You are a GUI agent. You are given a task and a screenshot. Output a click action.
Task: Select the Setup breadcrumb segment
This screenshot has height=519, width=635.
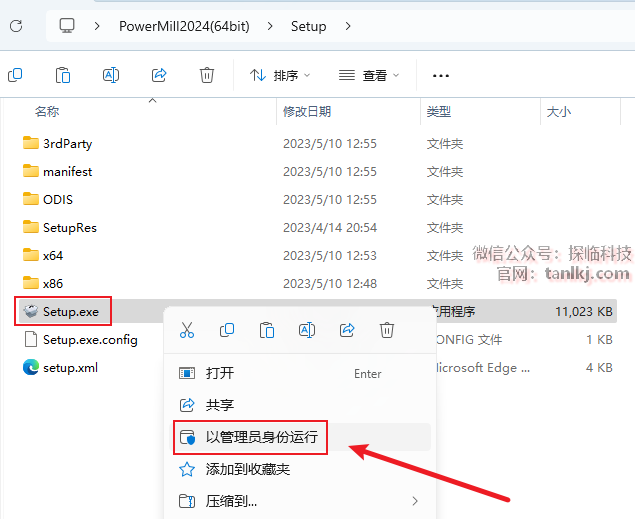tap(309, 26)
